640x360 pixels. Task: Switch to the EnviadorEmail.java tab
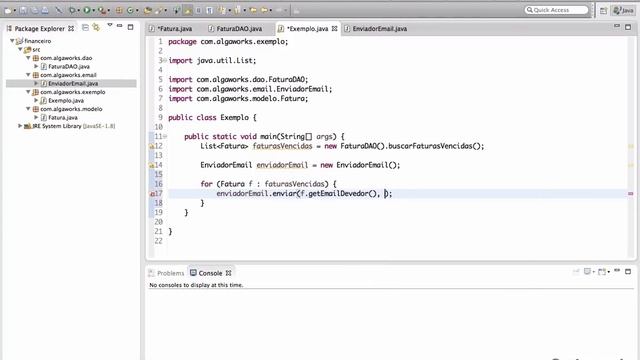pyautogui.click(x=376, y=29)
